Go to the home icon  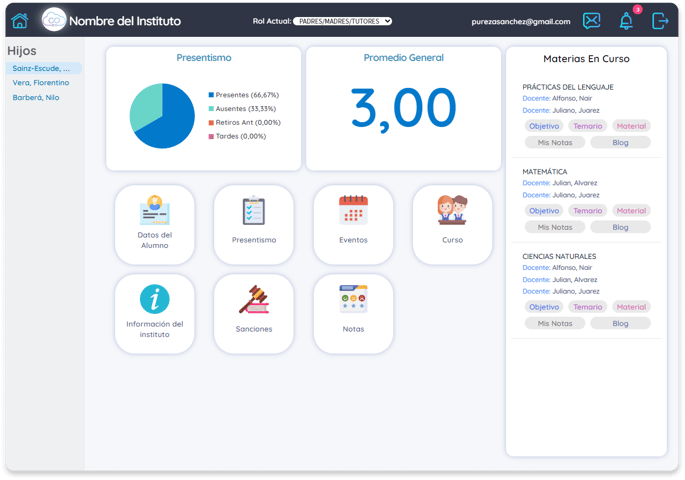(20, 21)
